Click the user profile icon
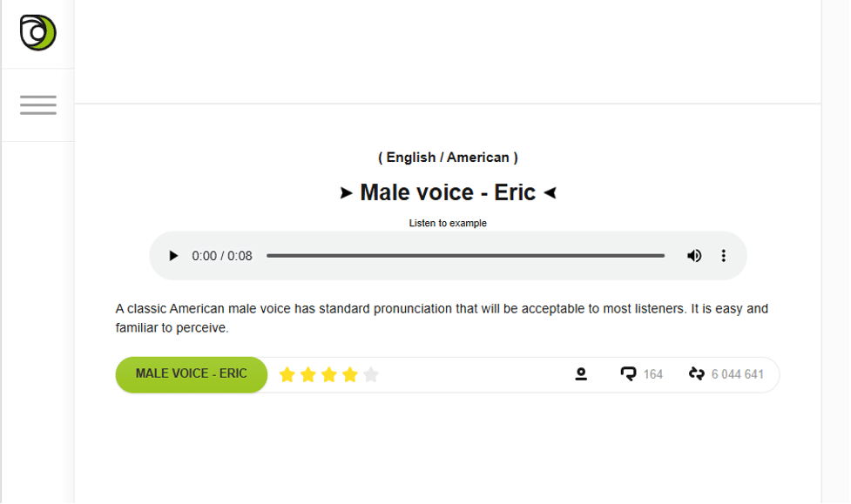851x504 pixels. coord(581,373)
